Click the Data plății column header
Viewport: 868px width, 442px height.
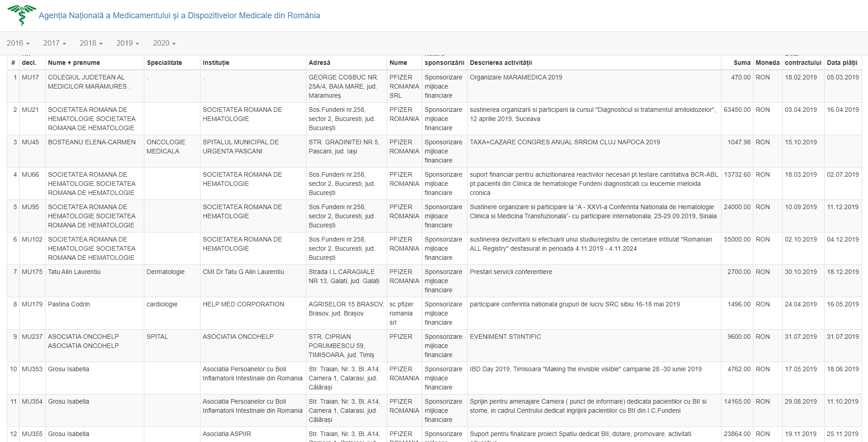tap(842, 63)
